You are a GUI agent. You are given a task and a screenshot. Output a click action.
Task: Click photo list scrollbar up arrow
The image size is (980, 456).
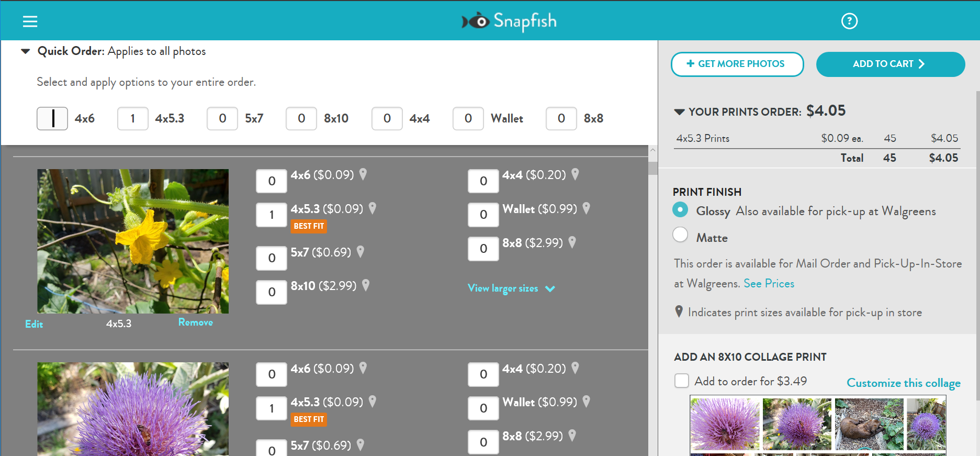652,150
